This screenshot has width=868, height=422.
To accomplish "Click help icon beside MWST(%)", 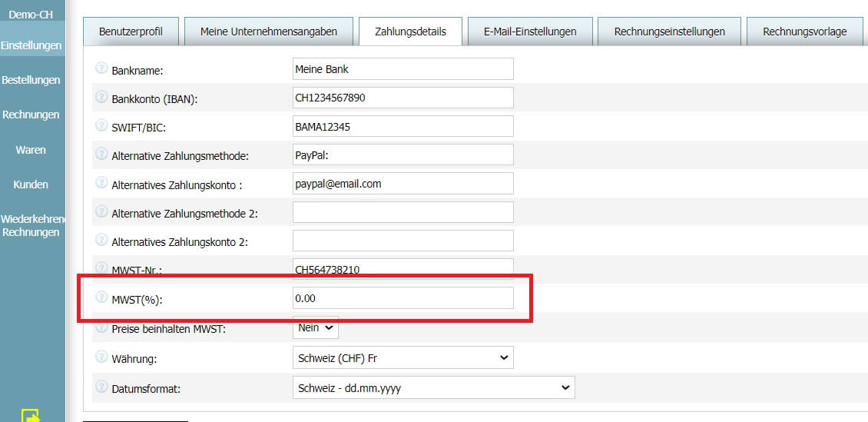I will 101,297.
